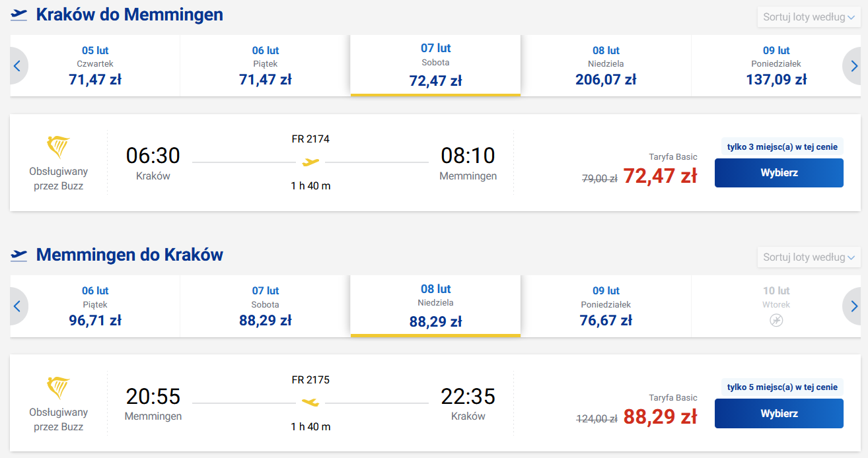Show later outbound dates with right arrow
This screenshot has width=868, height=458.
tap(852, 66)
